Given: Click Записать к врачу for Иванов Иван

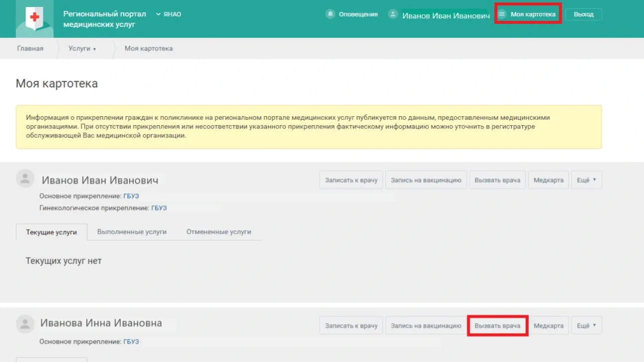Looking at the screenshot, I should (351, 180).
